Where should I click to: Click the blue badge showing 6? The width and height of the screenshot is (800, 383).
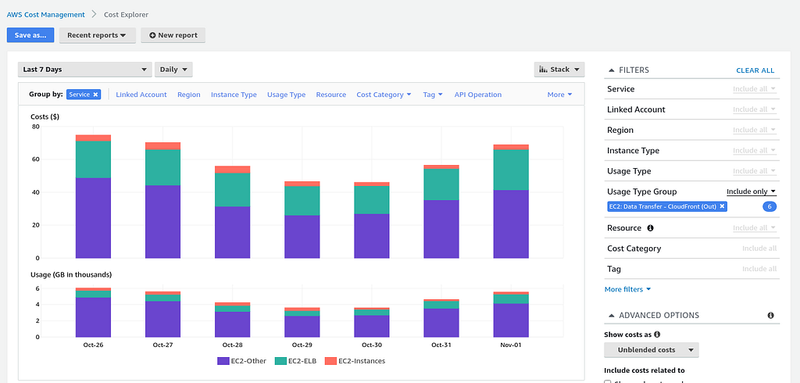tap(770, 207)
